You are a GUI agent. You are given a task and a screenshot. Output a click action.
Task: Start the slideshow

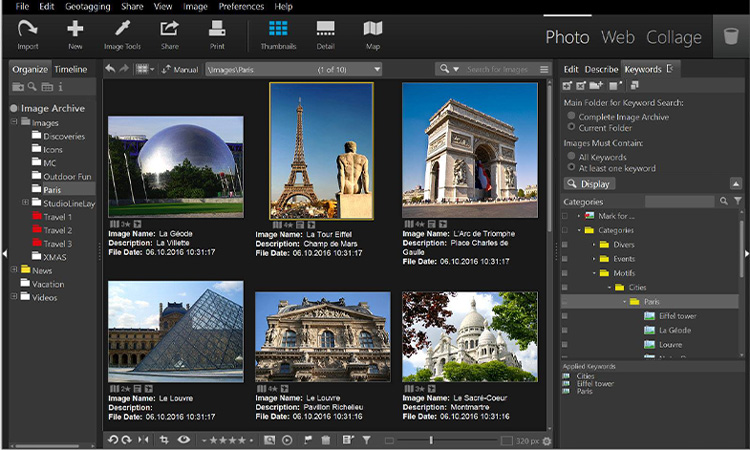point(287,440)
